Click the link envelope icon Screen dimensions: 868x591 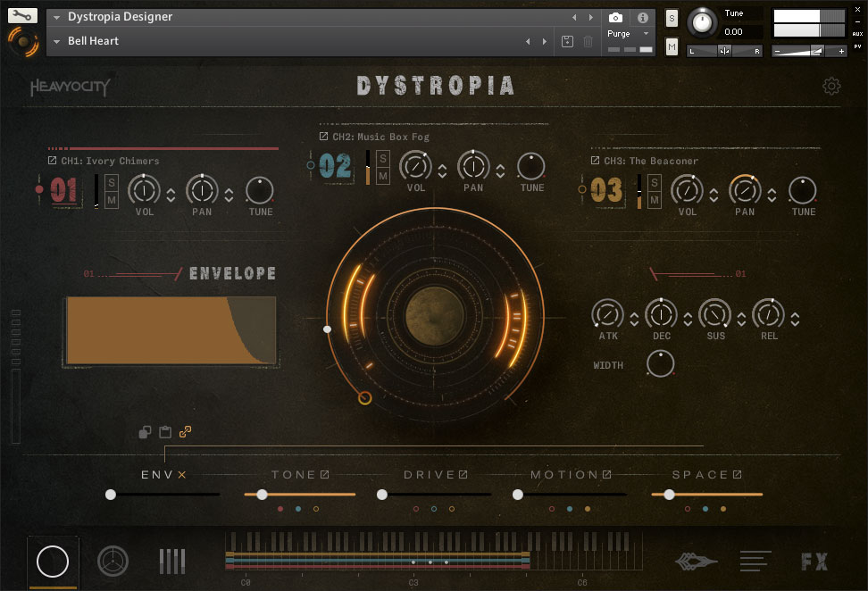185,432
